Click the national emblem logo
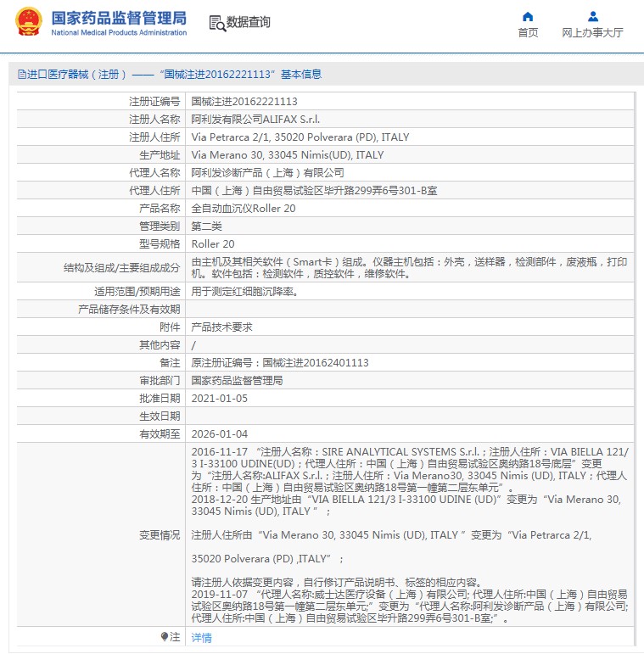This screenshot has width=644, height=654. point(28,22)
